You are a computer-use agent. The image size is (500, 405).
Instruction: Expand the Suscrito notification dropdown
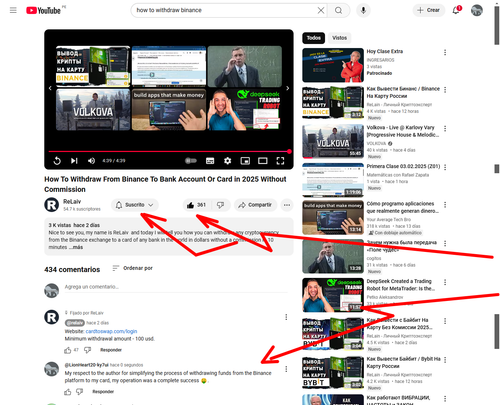(135, 205)
